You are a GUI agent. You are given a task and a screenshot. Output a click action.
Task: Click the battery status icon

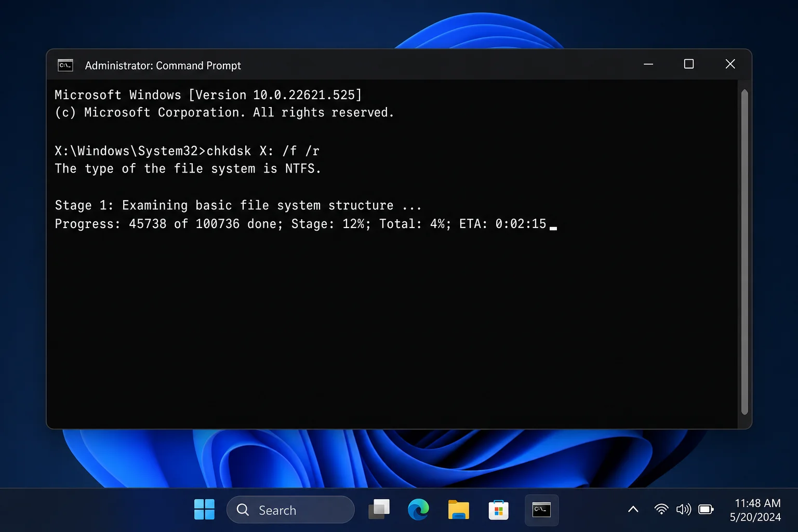(x=706, y=510)
